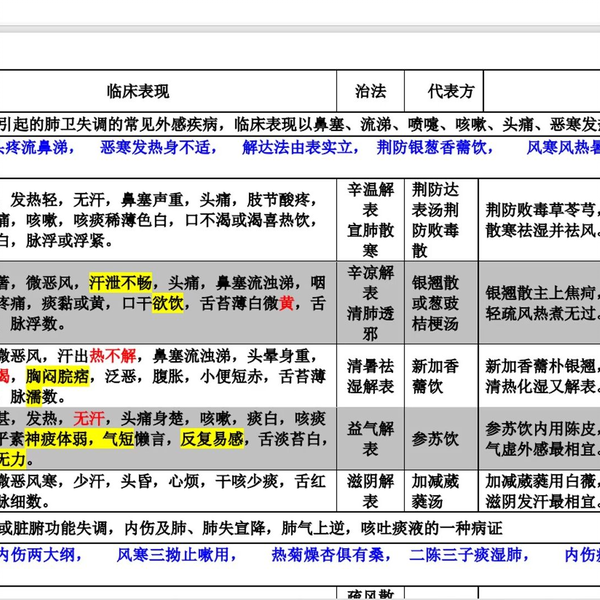Select the cell 辛凉解表清肺透邪
Viewport: 600px width, 600px height.
pos(370,303)
